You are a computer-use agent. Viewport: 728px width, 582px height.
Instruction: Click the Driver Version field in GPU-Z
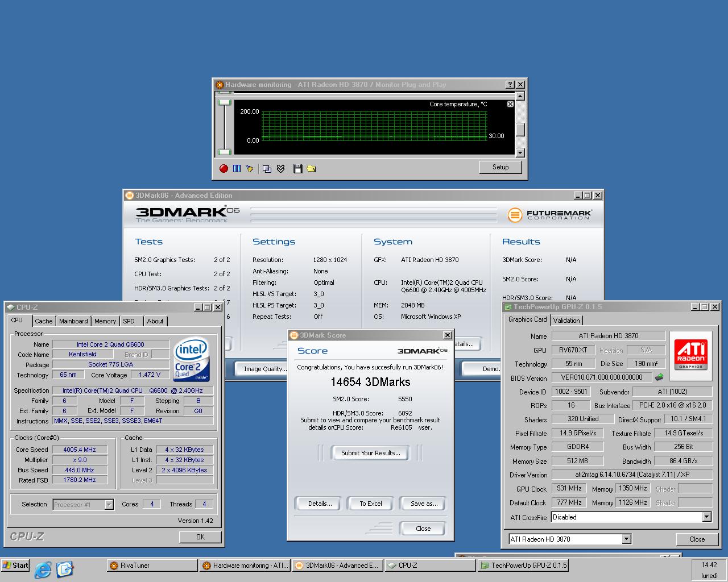tap(631, 475)
